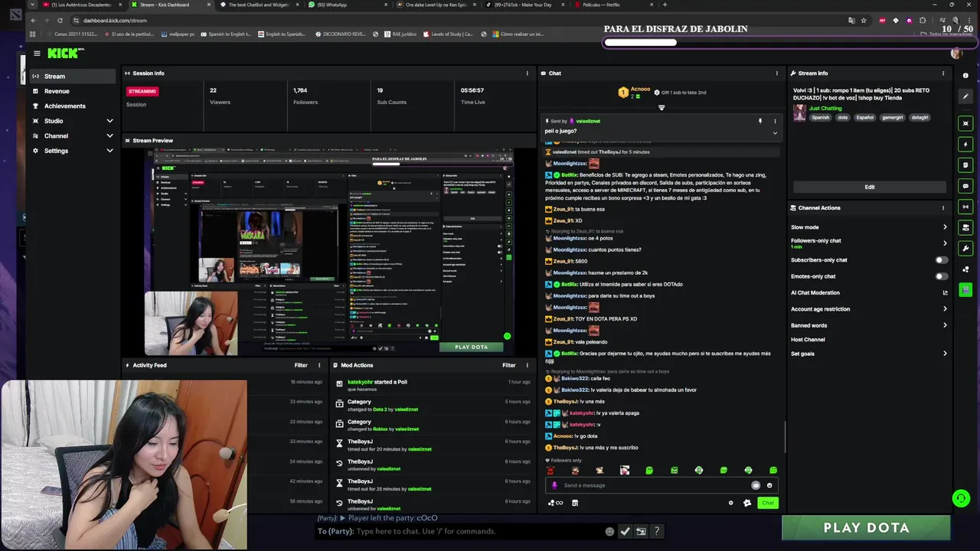Click the checkmark icon in Dota party chat
Viewport: 980px width, 551px height.
click(x=625, y=531)
